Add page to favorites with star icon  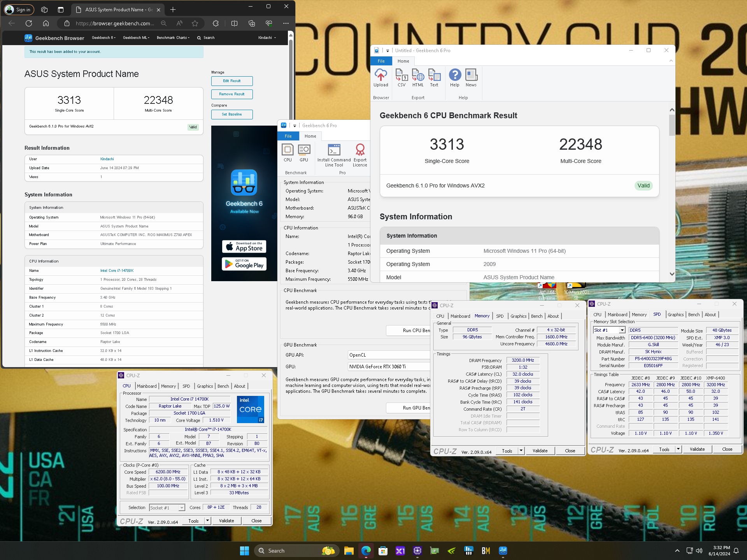[x=195, y=23]
